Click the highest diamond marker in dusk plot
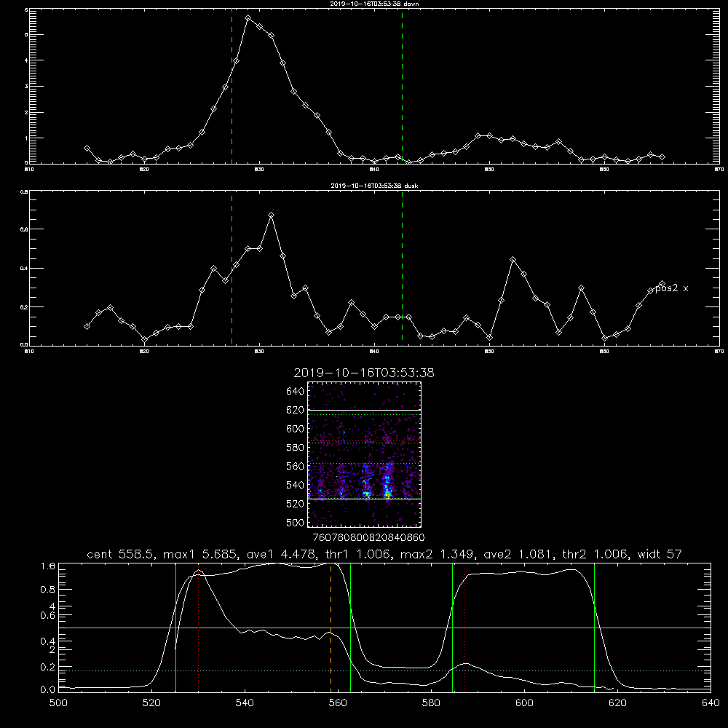Image resolution: width=728 pixels, height=728 pixels. coord(271,215)
